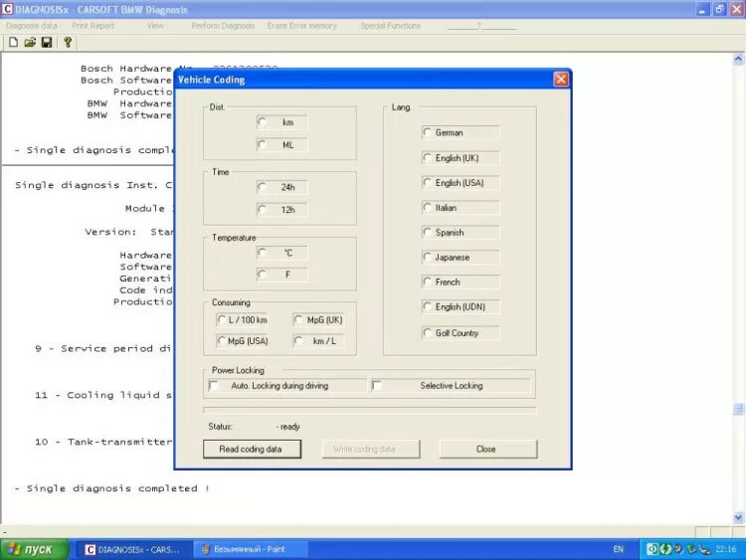This screenshot has width=746, height=560.
Task: Open the Erase Error memory menu
Action: click(302, 26)
